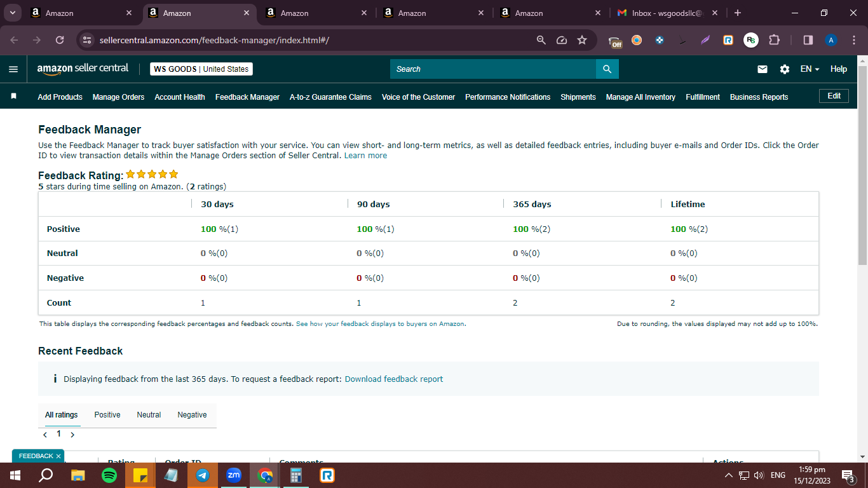The width and height of the screenshot is (868, 488).
Task: Open 'See how your feedback displays to buyers' link
Action: (x=380, y=324)
